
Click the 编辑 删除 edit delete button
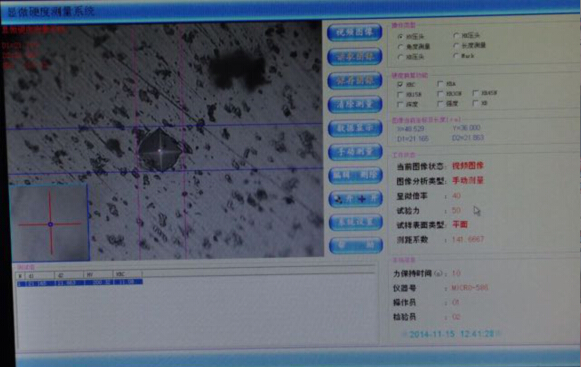355,175
